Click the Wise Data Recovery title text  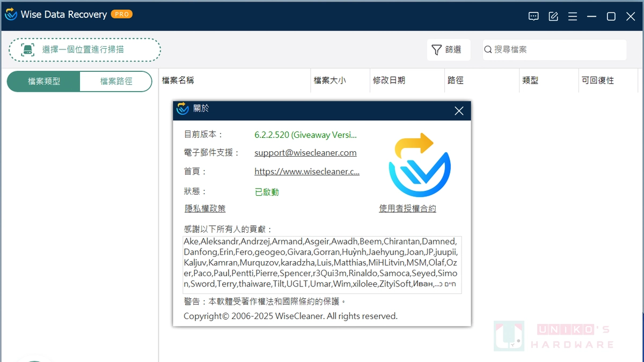(x=64, y=14)
